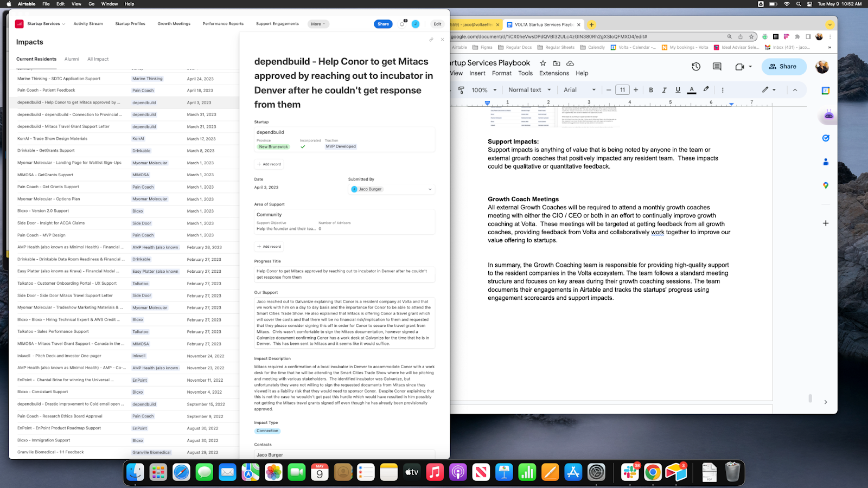Open Numbers from the Dock

[x=527, y=472]
